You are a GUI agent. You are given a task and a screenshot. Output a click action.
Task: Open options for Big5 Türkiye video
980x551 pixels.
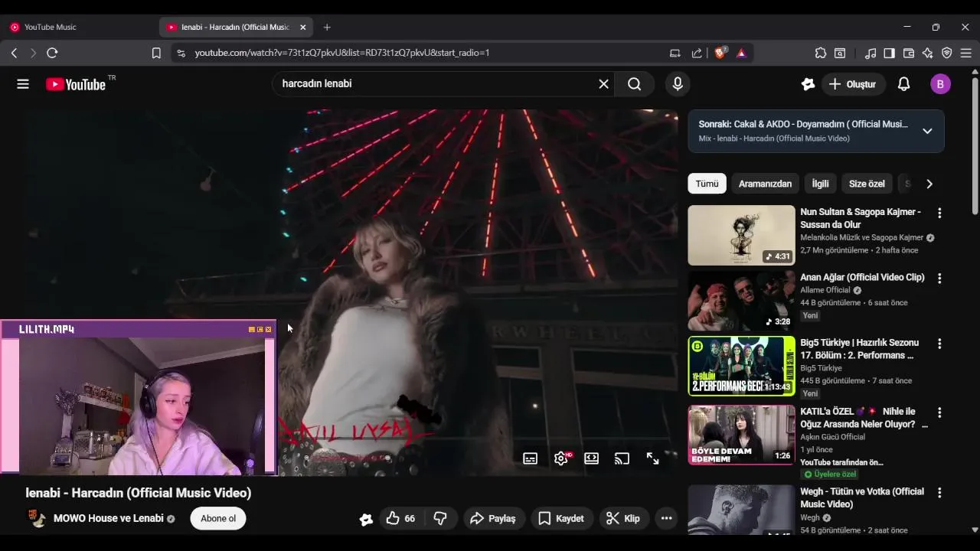(x=939, y=344)
